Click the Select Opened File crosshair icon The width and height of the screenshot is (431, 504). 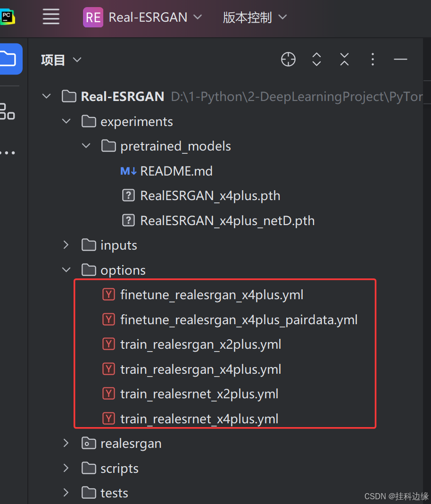(288, 59)
